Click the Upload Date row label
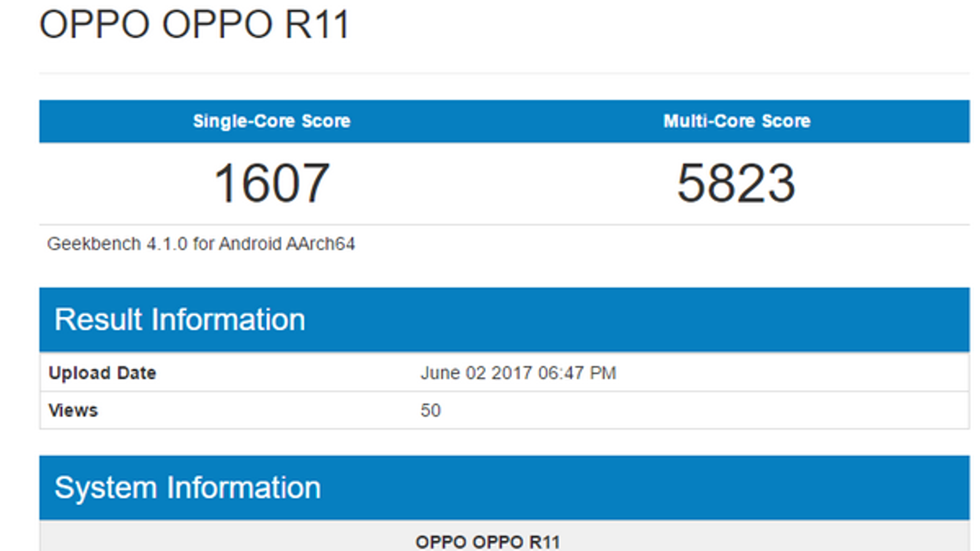Viewport: 980px width, 551px height. (x=102, y=373)
